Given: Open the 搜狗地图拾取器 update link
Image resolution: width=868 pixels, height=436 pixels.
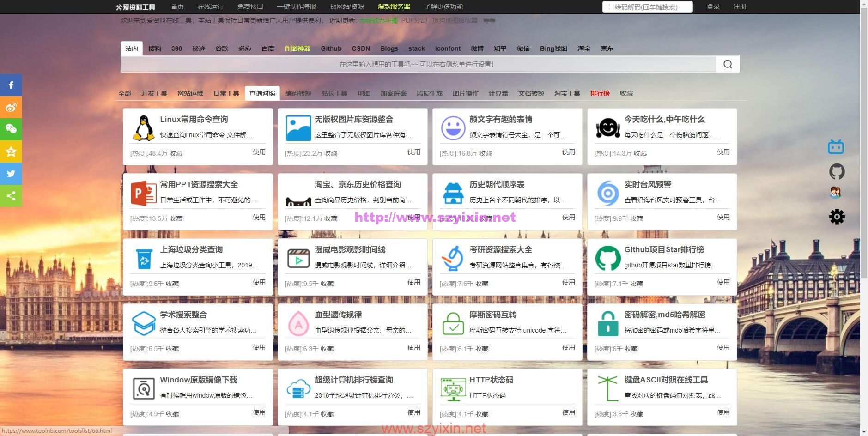Looking at the screenshot, I should tap(455, 20).
